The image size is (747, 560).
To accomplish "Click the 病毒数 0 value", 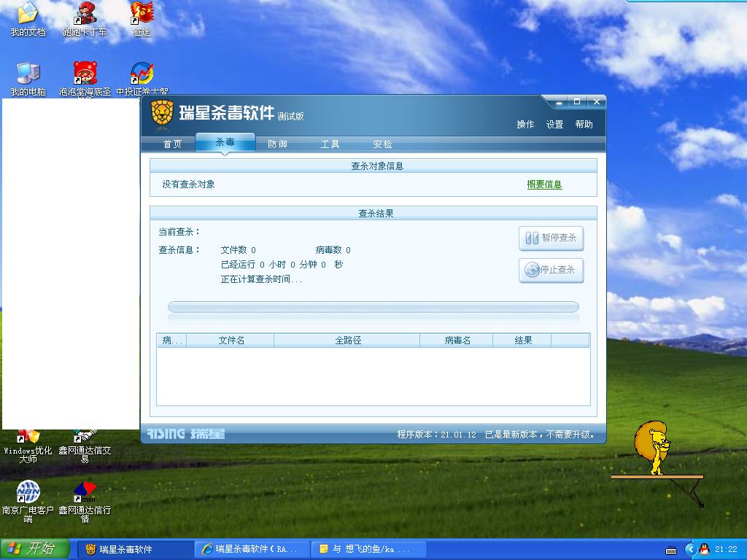I will (333, 250).
